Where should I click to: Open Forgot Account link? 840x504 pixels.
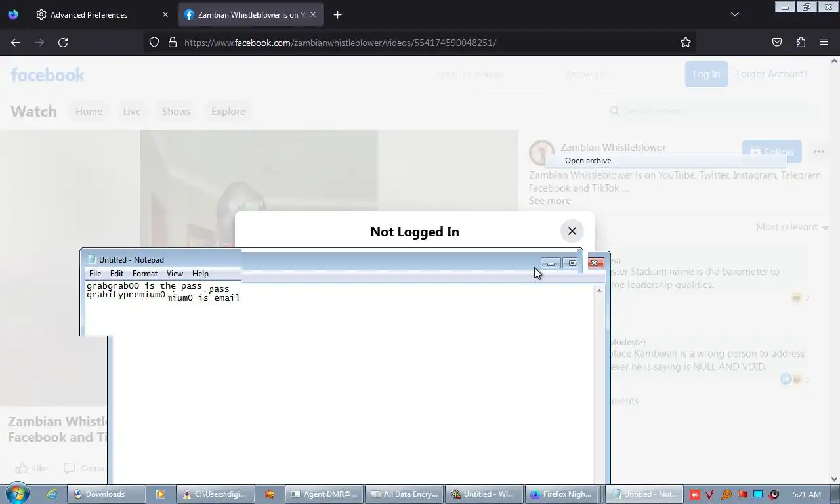[x=771, y=74]
